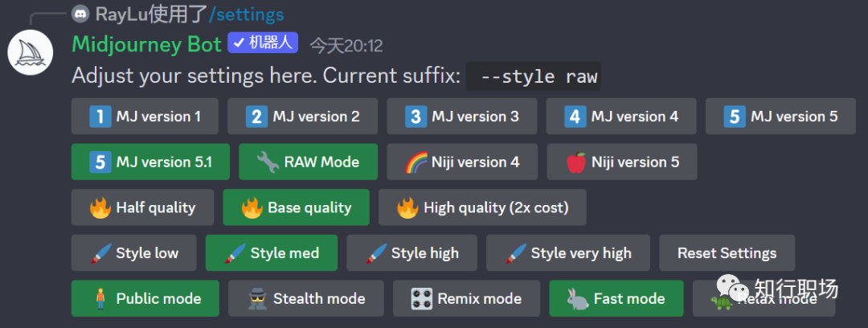Click the Base quality button
Screen dimensions: 868x328
tap(296, 207)
